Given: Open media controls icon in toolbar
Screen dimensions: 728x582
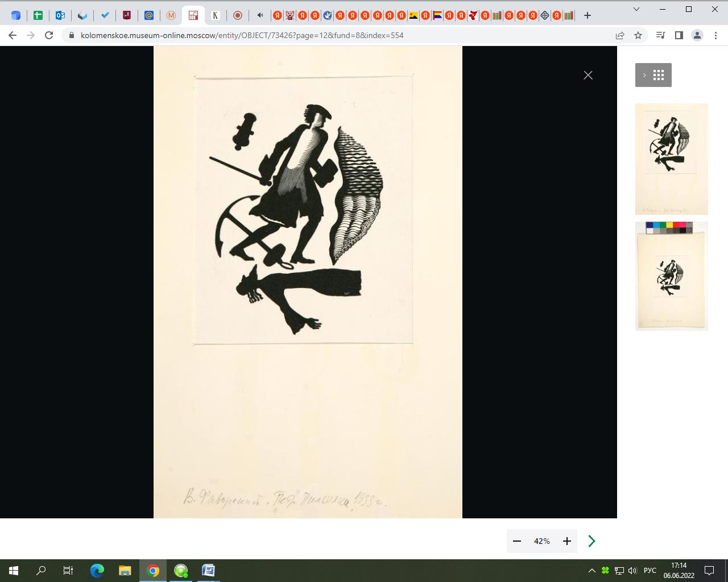Looking at the screenshot, I should [x=660, y=35].
